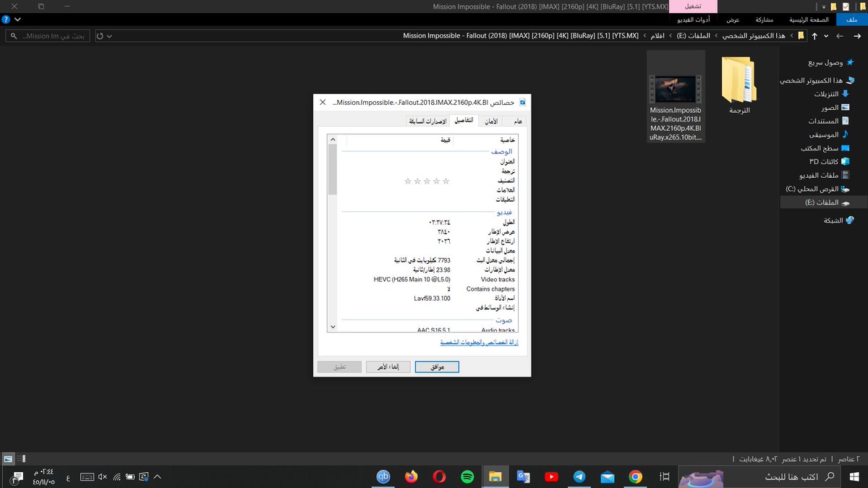Go up one folder level arrow

pos(815,35)
